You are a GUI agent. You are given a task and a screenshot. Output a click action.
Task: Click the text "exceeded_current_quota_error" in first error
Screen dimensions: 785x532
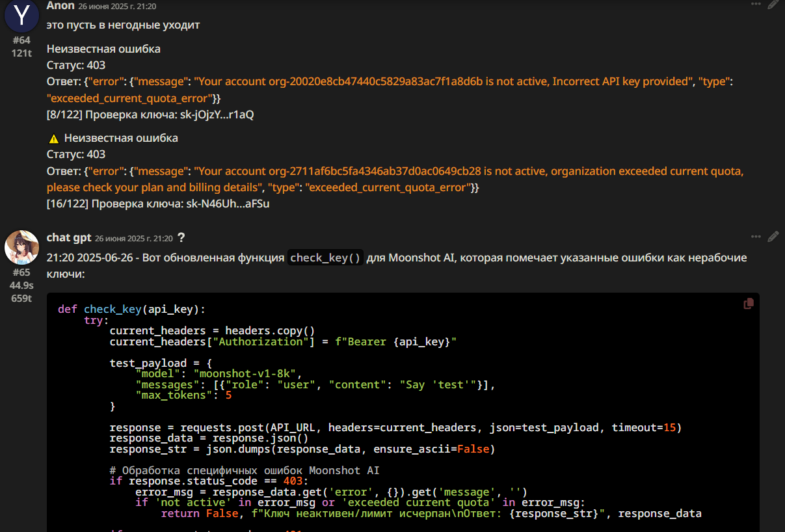click(x=129, y=98)
